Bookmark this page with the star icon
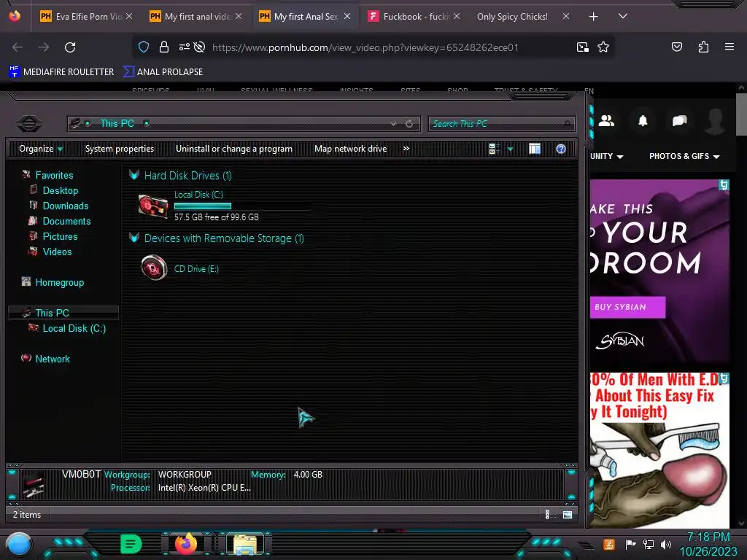This screenshot has width=747, height=560. pos(603,47)
